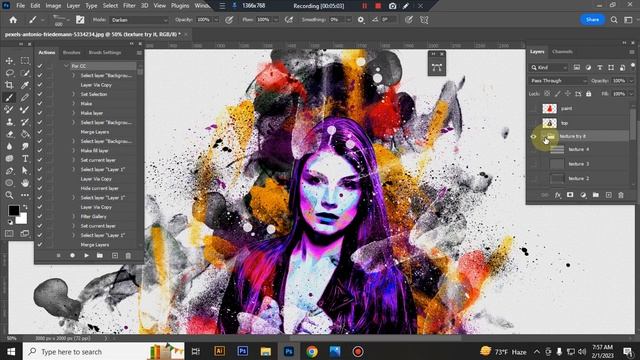Create new action set folder icon
Image resolution: width=640 pixels, height=360 pixels.
(x=100, y=256)
